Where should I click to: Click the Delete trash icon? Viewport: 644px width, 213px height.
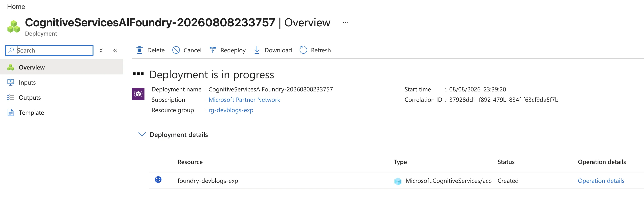(x=140, y=50)
